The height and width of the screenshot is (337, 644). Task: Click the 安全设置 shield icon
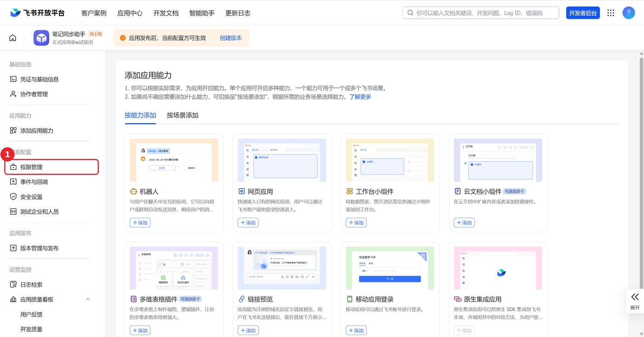coord(13,197)
